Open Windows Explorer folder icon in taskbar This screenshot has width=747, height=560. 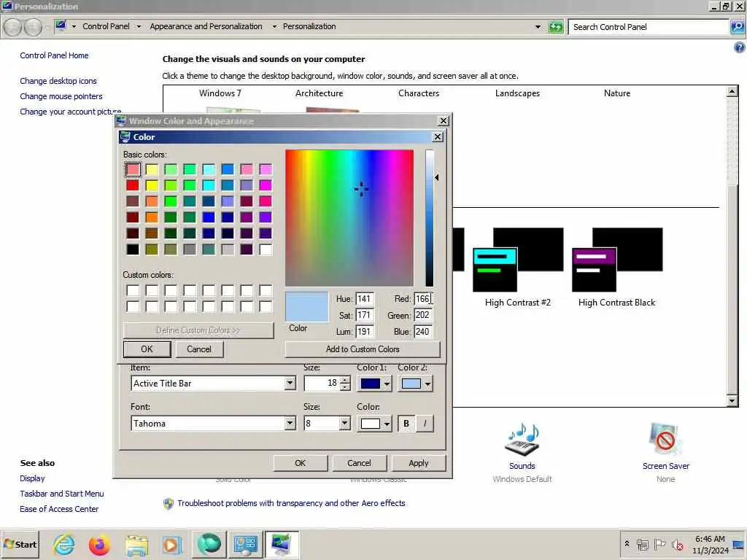click(x=136, y=544)
